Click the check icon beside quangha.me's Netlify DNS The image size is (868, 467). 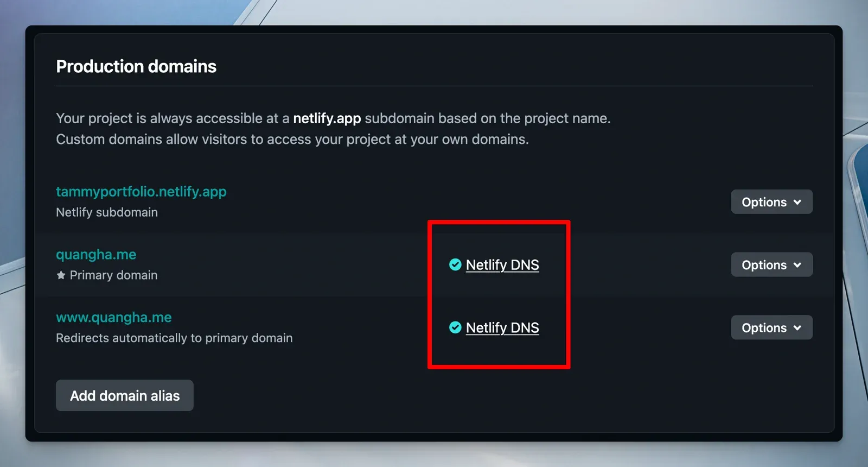455,264
